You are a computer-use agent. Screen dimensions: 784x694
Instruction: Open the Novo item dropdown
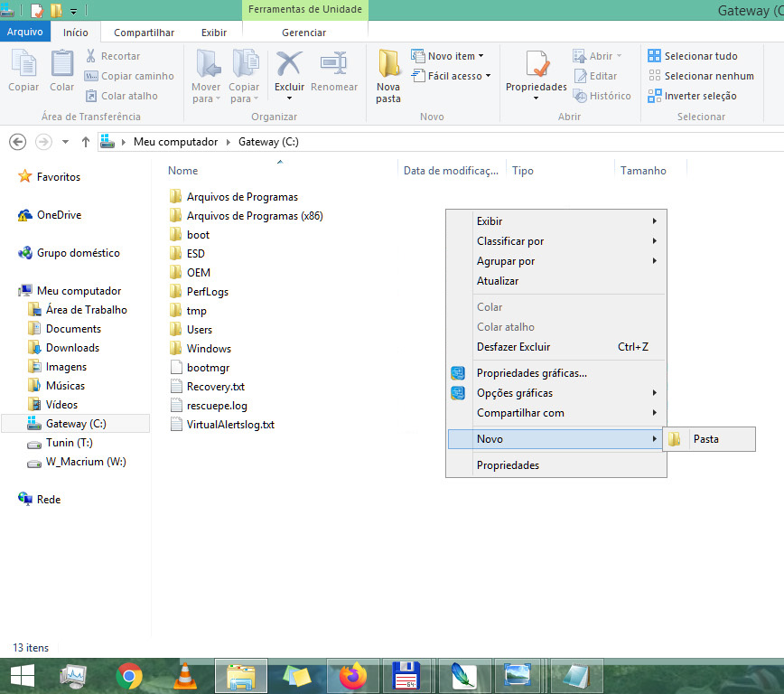coord(448,56)
